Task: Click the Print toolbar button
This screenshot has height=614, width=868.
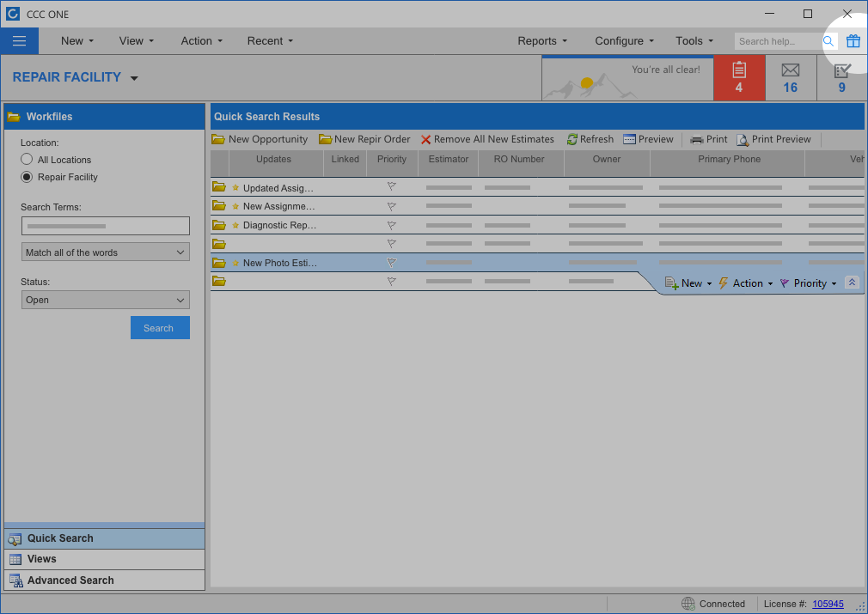Action: coord(708,139)
